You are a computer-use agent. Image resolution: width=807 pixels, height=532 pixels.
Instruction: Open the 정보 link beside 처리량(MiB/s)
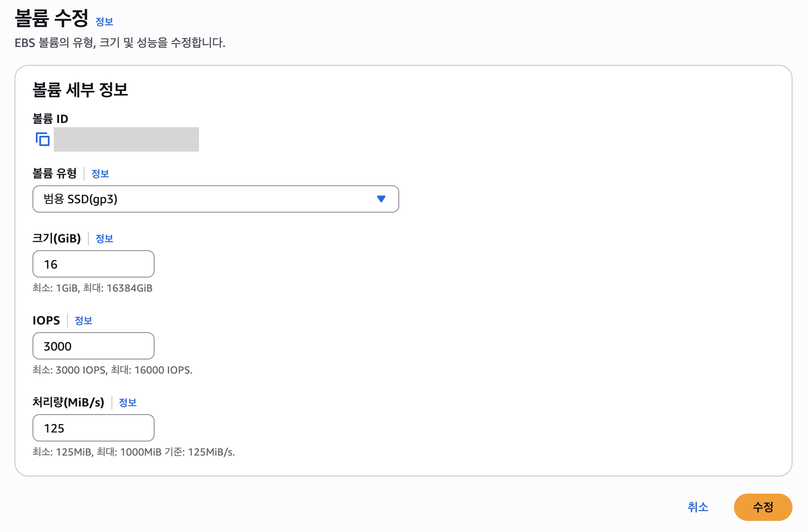(128, 403)
